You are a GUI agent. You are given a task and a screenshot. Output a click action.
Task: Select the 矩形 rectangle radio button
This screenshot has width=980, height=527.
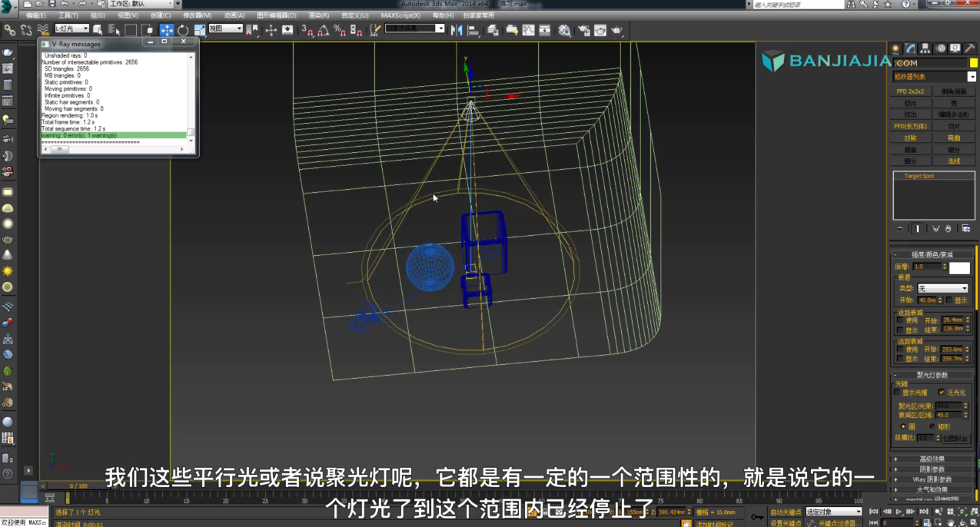933,426
